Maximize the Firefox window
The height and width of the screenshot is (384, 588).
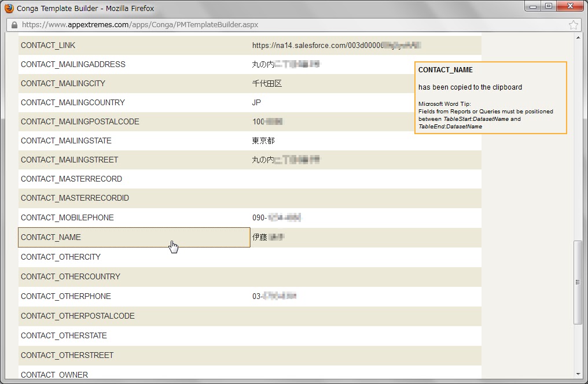549,6
